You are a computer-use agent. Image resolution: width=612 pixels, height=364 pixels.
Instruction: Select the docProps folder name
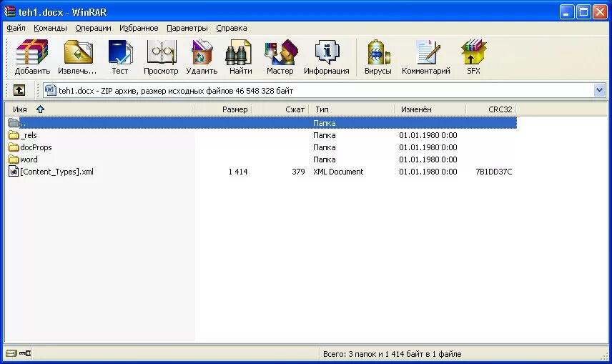pos(36,147)
